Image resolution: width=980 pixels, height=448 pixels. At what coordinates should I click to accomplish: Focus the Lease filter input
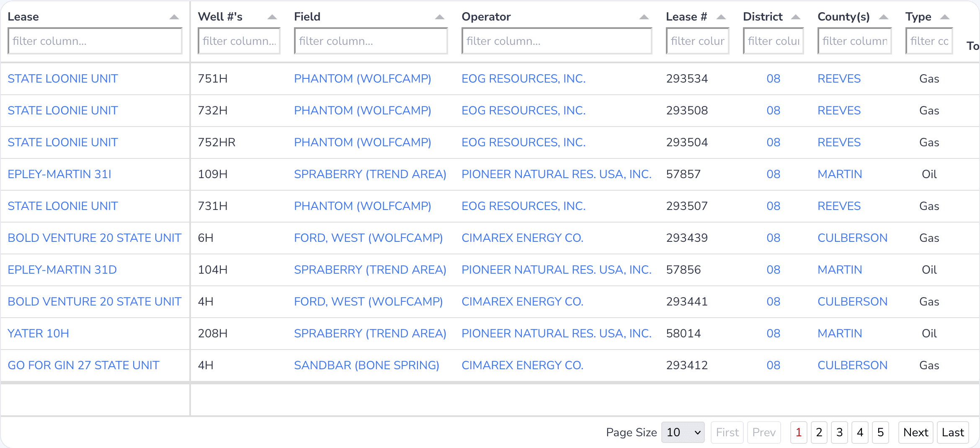click(x=95, y=41)
